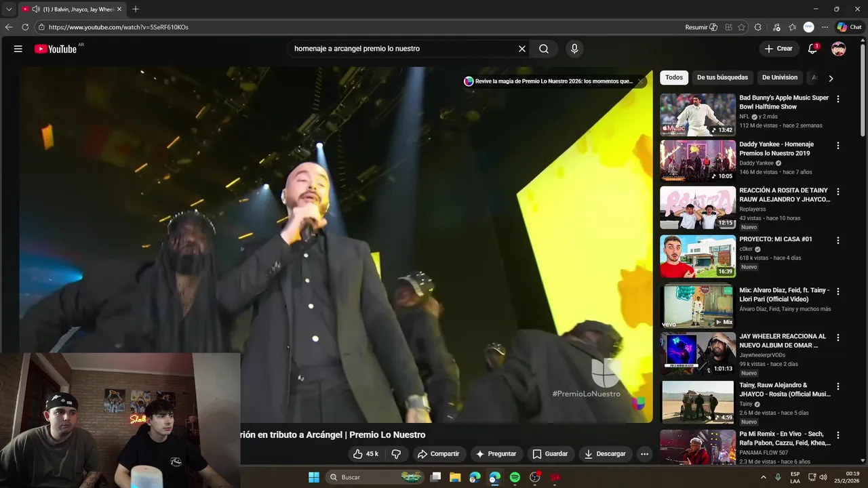Click Resumir in the address bar

point(701,27)
